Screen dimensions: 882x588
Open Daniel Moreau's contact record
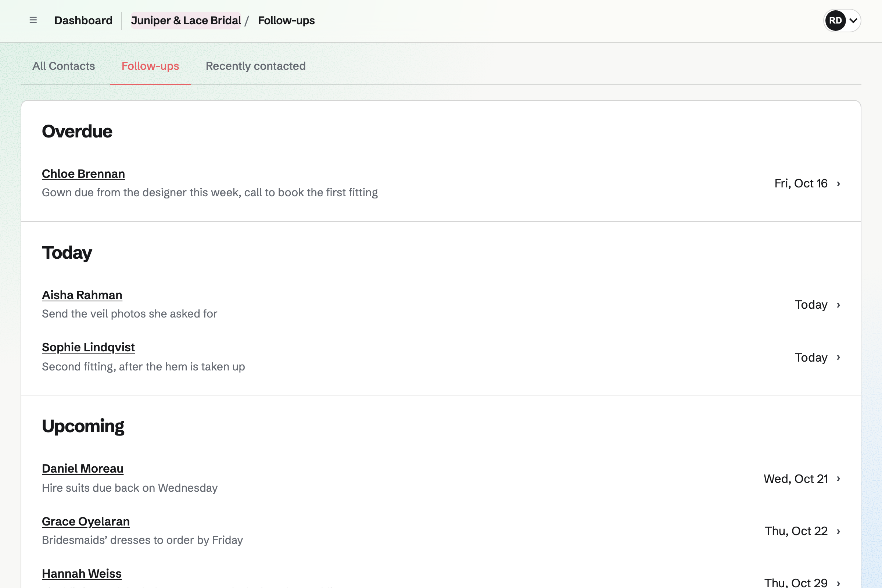[x=82, y=469]
